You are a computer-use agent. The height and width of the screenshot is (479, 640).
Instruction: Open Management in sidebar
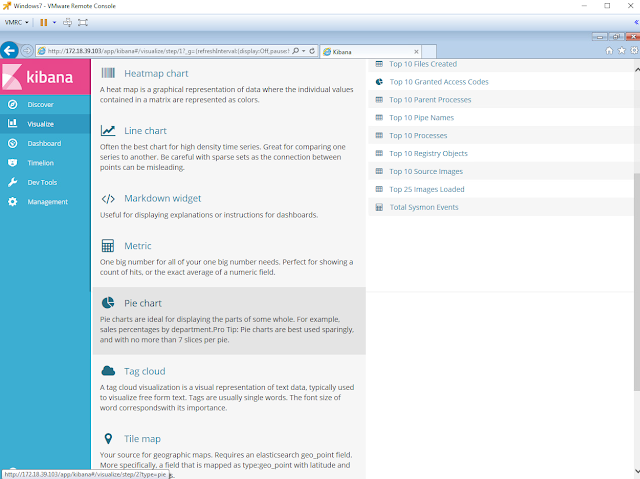pyautogui.click(x=45, y=202)
